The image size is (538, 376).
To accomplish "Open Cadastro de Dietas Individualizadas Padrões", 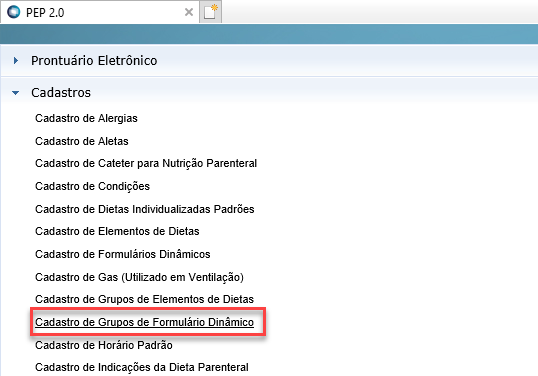I will [x=144, y=209].
